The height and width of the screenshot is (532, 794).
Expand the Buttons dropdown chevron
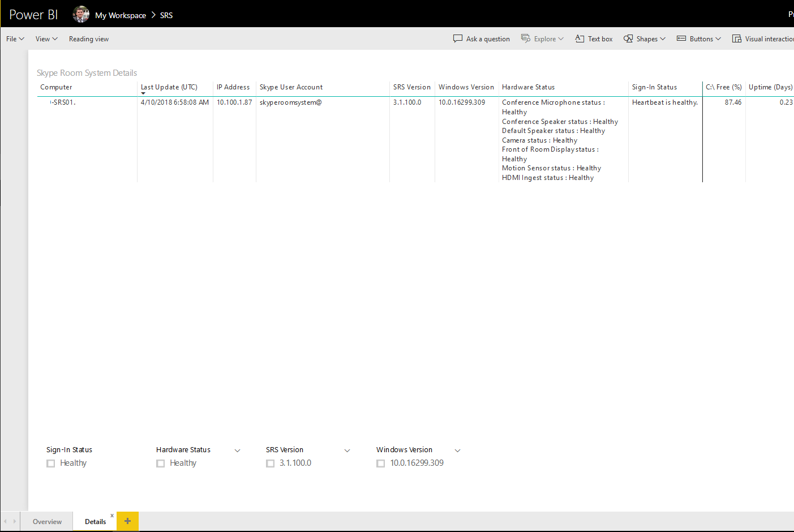pos(718,39)
